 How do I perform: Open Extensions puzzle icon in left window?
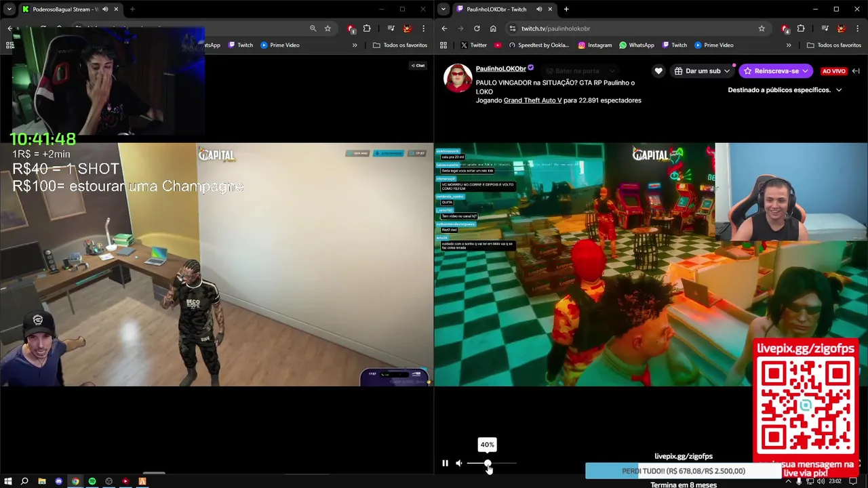click(x=367, y=28)
